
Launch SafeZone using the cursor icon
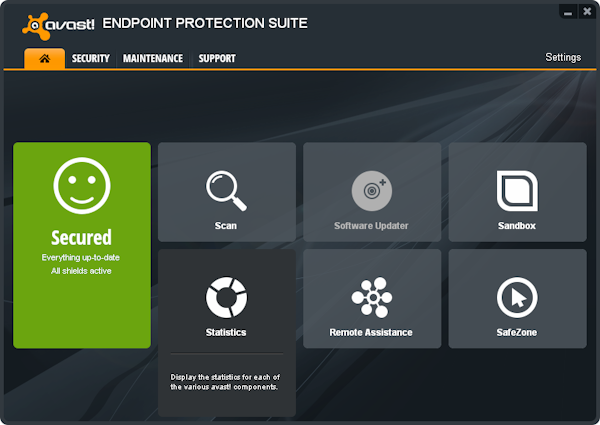(517, 297)
